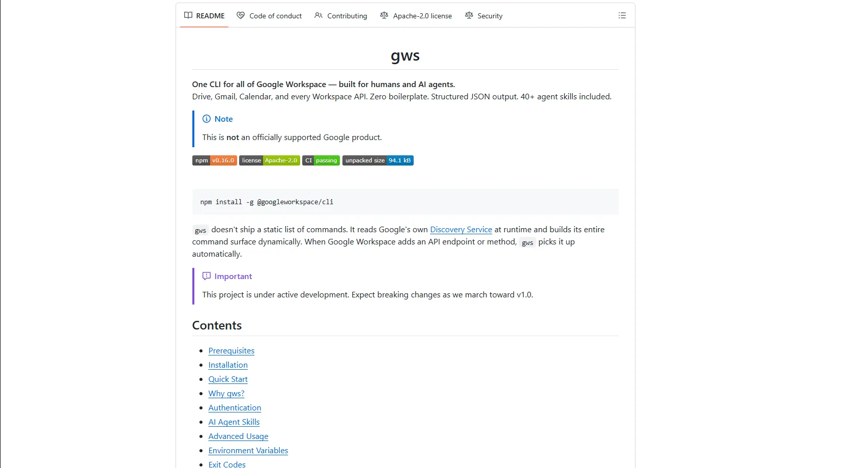Click the shield icon beside Security

[469, 15]
